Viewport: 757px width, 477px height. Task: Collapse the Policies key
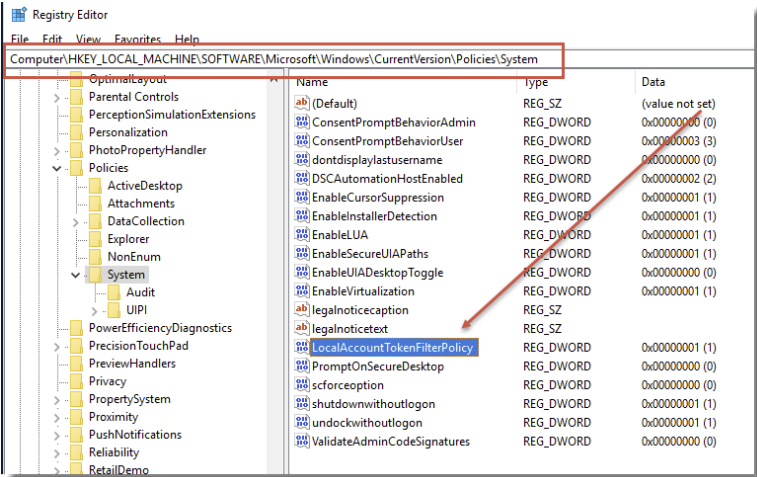pos(56,168)
